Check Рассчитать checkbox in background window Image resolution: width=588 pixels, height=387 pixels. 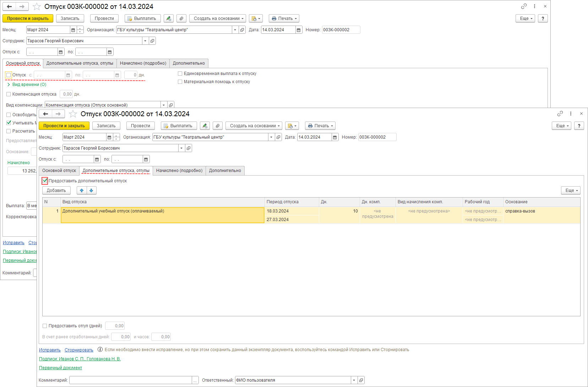[9, 131]
